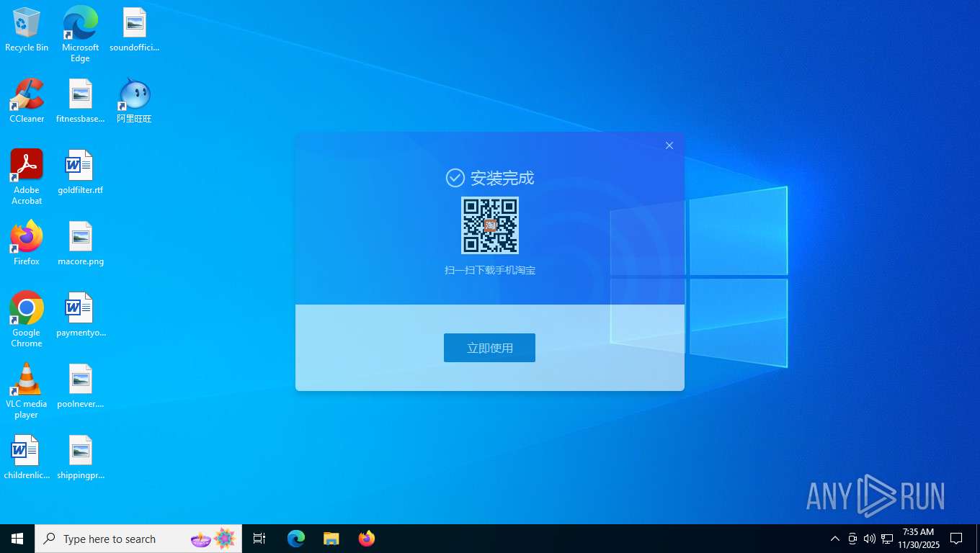Image resolution: width=980 pixels, height=553 pixels.
Task: Click the taskbar search box
Action: (x=138, y=539)
